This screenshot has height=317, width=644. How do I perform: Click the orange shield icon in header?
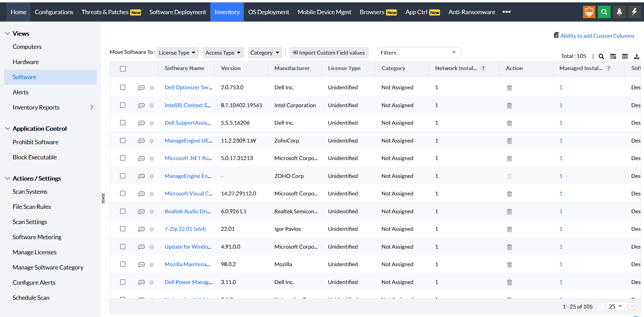[589, 12]
